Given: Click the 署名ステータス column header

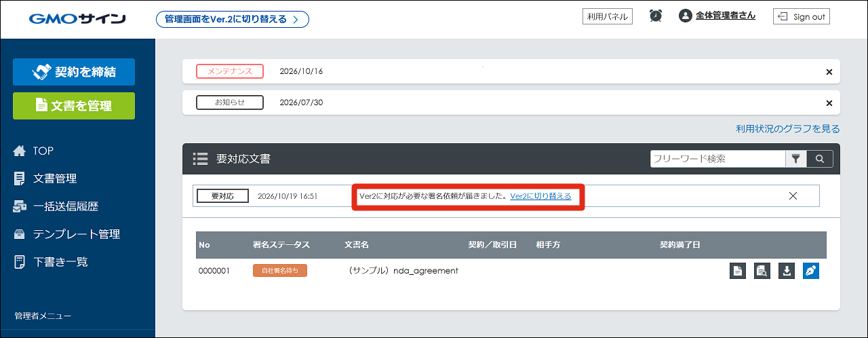Looking at the screenshot, I should (x=281, y=244).
